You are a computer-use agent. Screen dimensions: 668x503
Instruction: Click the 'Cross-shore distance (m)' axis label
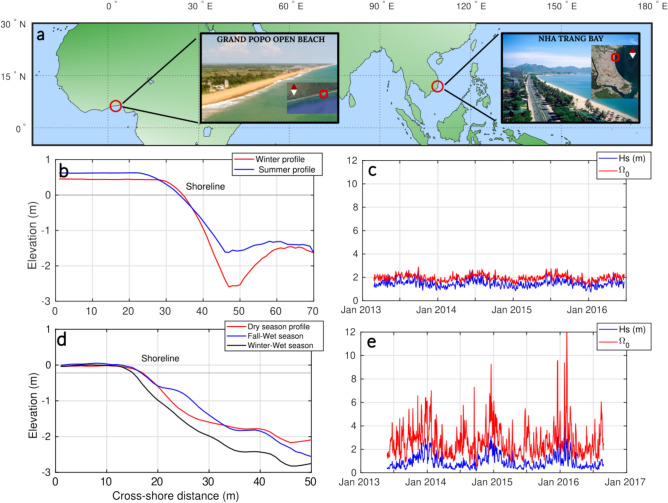(176, 496)
